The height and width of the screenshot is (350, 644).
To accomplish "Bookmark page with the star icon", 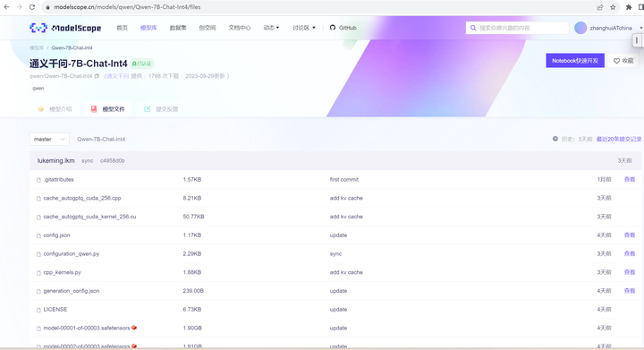I will pos(613,7).
